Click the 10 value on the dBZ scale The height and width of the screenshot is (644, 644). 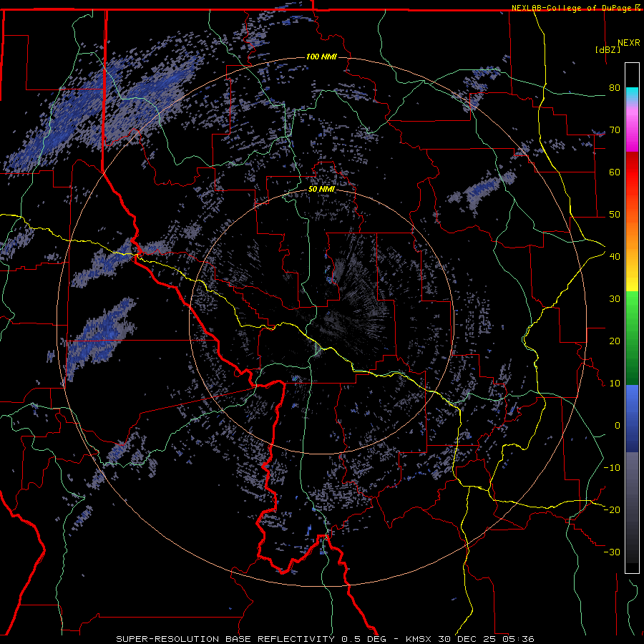click(x=615, y=384)
